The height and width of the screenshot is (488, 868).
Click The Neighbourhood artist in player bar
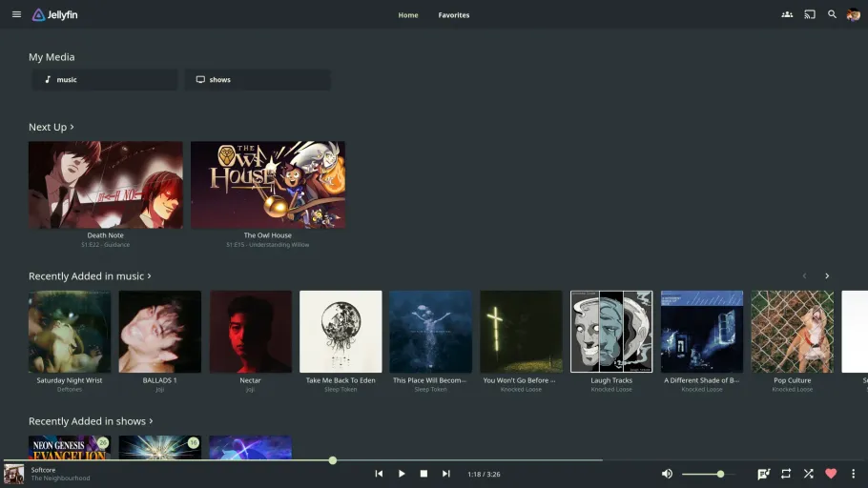(x=60, y=478)
